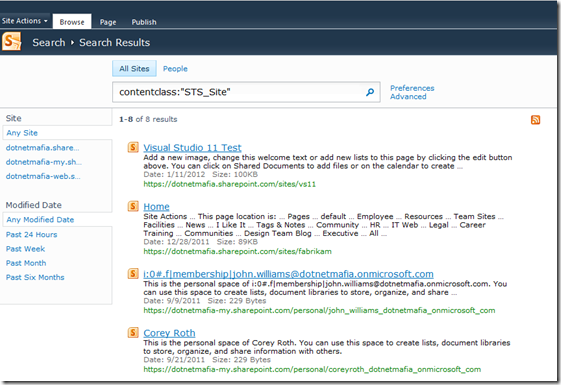Click the icon beside the Home result
The image size is (561, 385).
(x=133, y=206)
